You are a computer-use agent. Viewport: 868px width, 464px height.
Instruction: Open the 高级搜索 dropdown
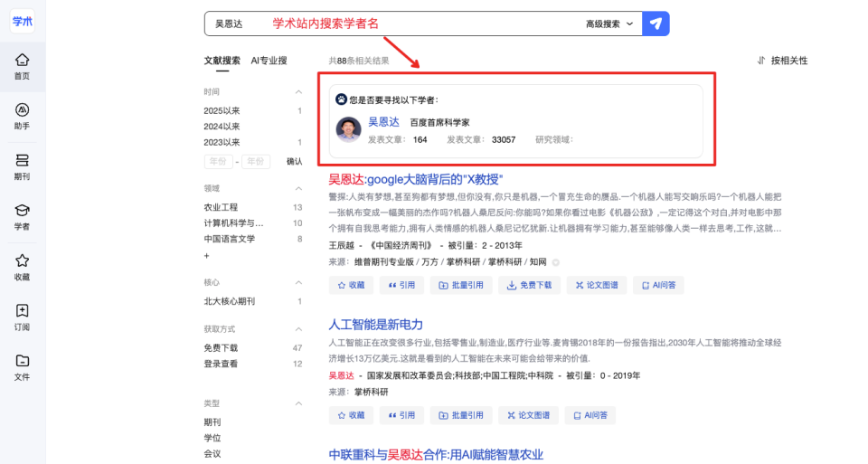point(609,24)
